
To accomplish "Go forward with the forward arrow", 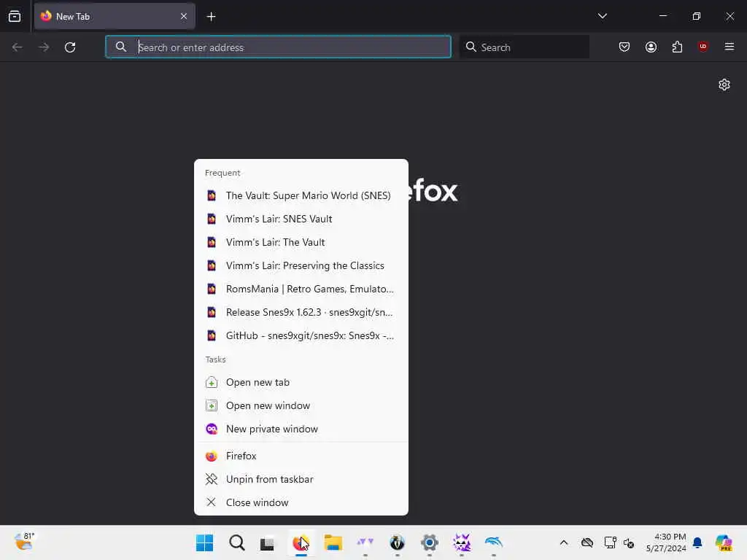I will 44,47.
